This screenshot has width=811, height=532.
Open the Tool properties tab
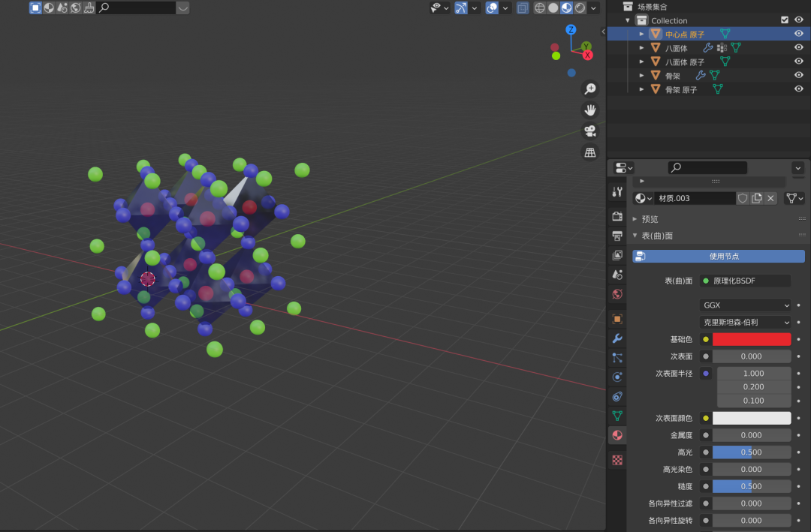[617, 192]
